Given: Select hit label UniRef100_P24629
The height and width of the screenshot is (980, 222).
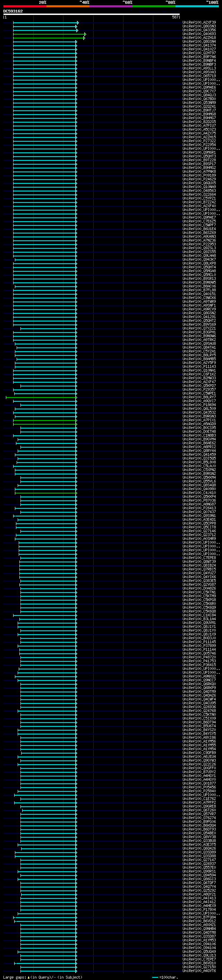Looking at the screenshot, I should click(199, 179).
